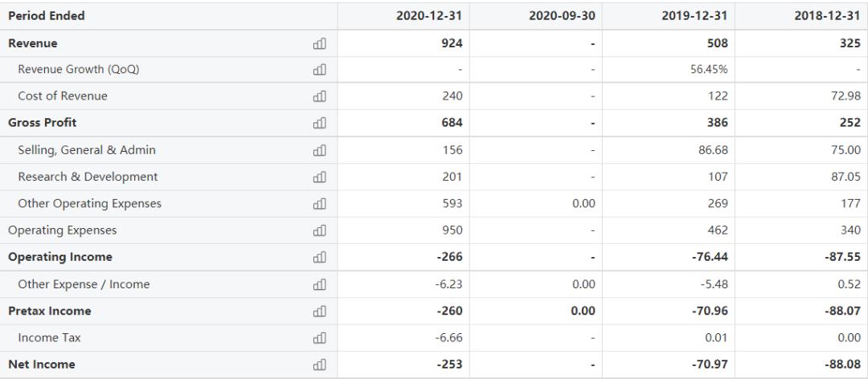Select the Net Income row label
The height and width of the screenshot is (379, 868).
pyautogui.click(x=42, y=365)
